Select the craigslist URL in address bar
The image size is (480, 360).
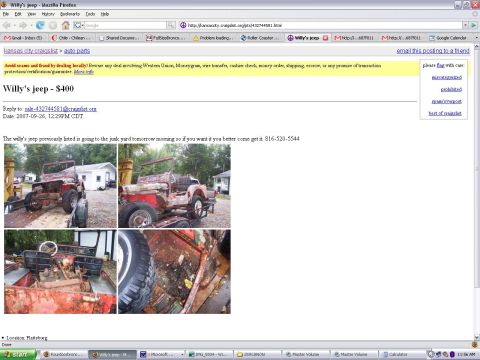pos(235,25)
